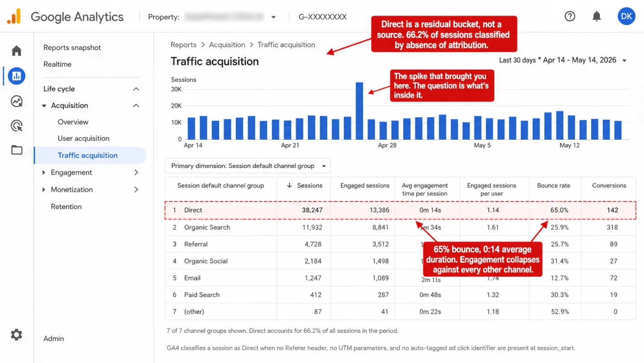Click Direct sessions value 38,247

click(x=312, y=210)
